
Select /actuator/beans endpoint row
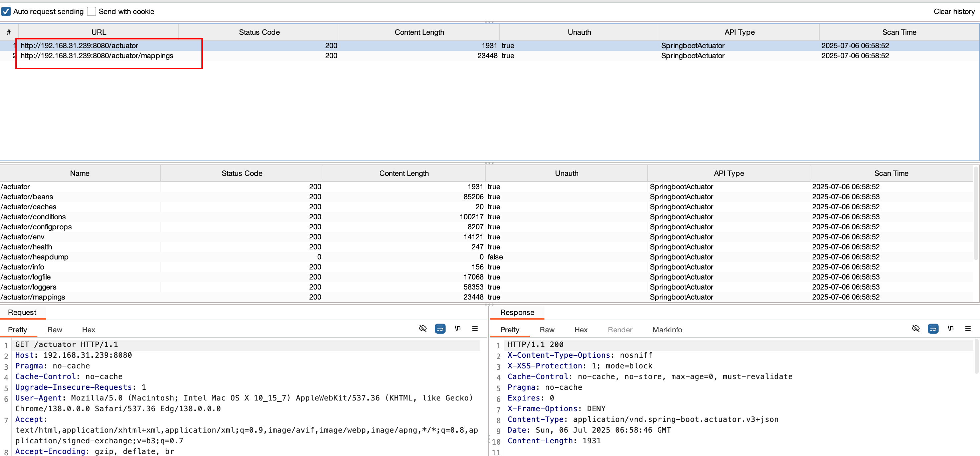tap(486, 197)
